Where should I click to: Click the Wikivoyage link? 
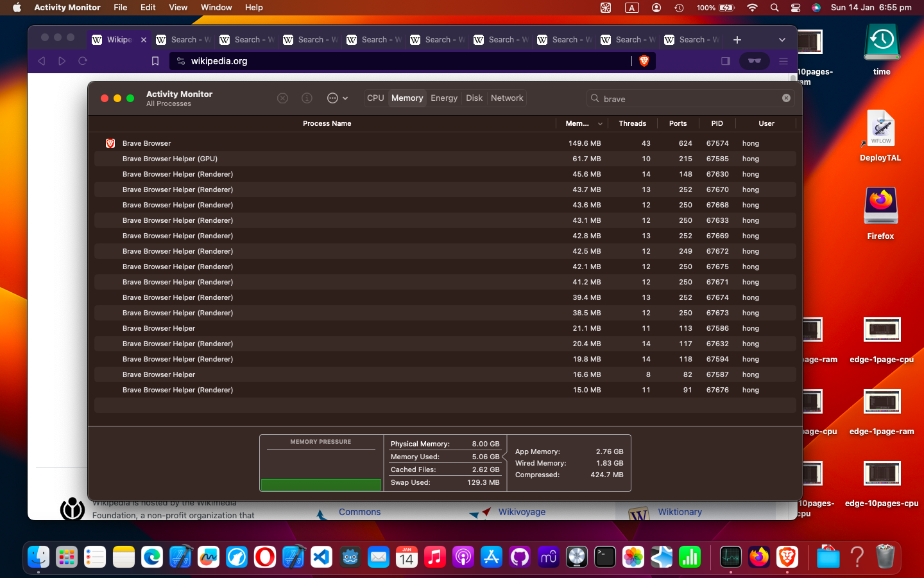(x=522, y=512)
